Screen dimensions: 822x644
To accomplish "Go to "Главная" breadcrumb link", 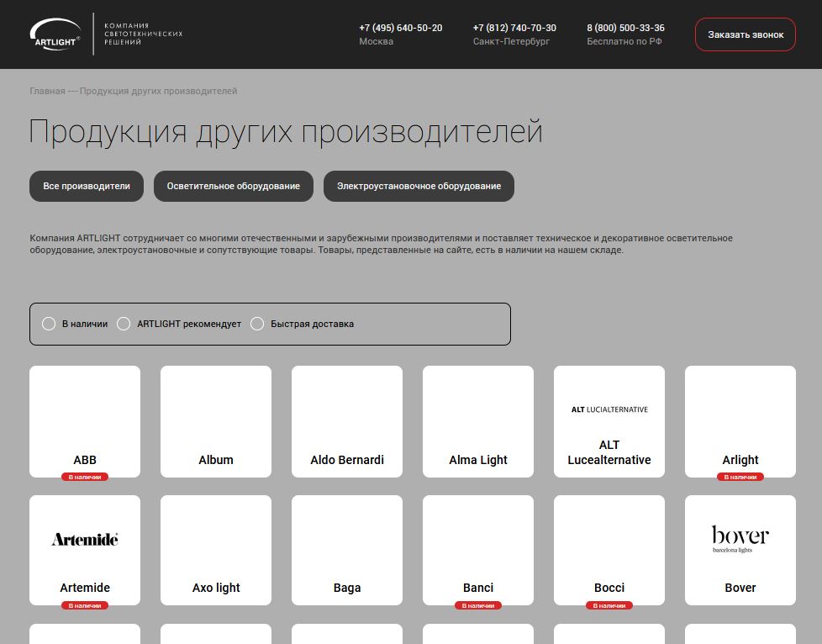I will (47, 92).
